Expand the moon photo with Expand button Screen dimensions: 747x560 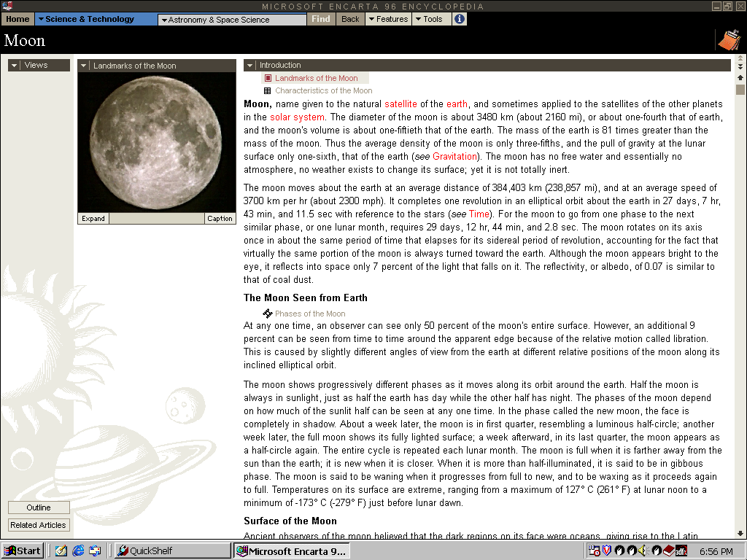point(93,218)
